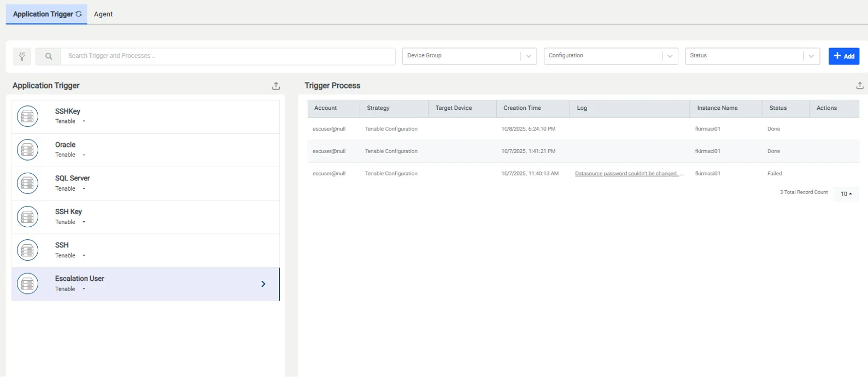Focus the Search Trigger and Processes field

tap(228, 56)
